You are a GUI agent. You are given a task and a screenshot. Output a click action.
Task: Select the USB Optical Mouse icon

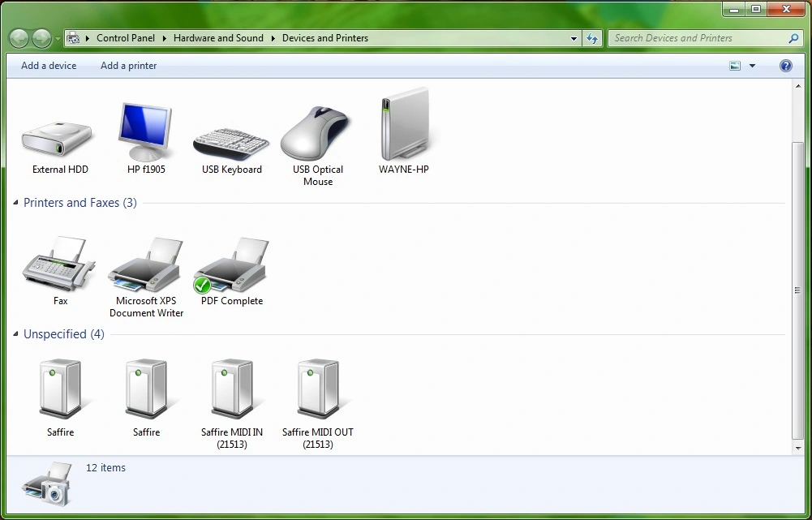coord(315,133)
